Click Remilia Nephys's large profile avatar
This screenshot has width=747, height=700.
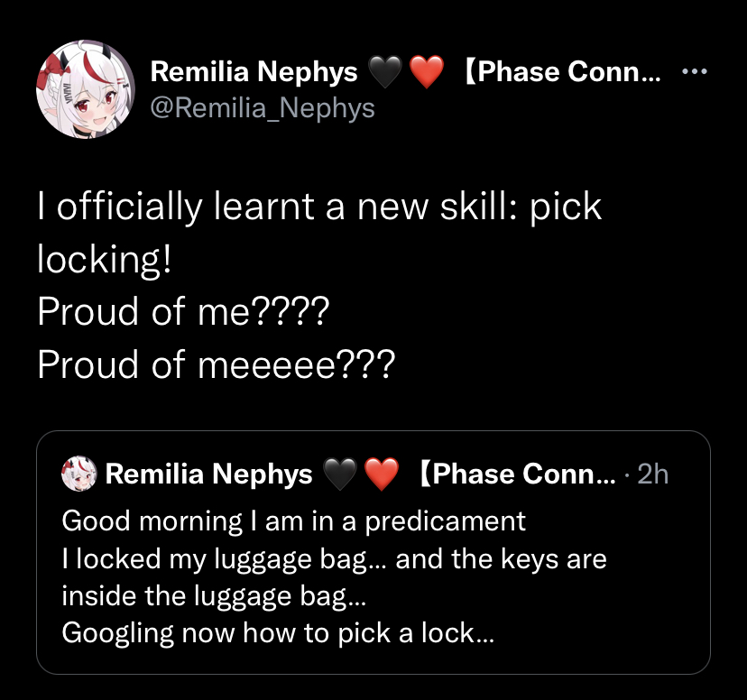[x=86, y=89]
